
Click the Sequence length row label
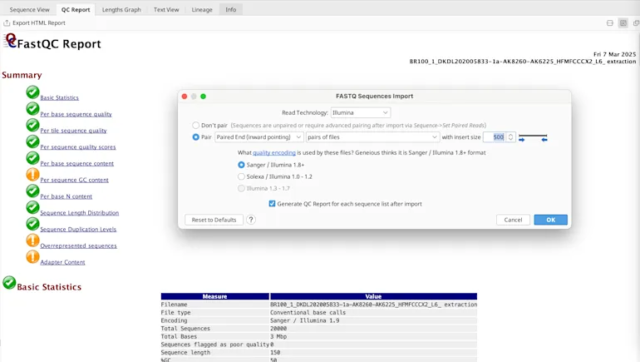(185, 353)
